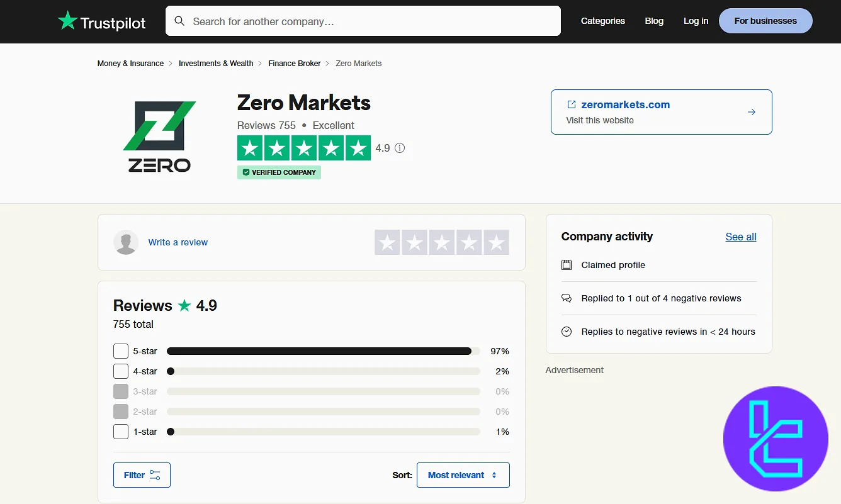Select the fourth empty rating star
This screenshot has width=841, height=504.
[469, 242]
